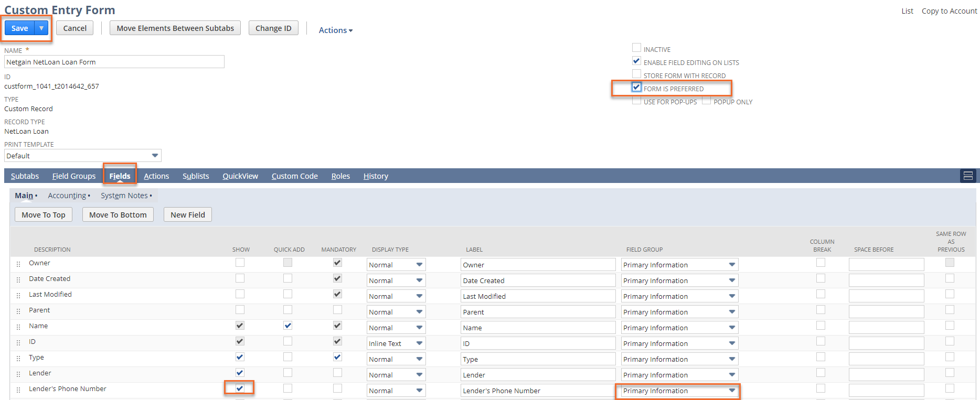
Task: Click the drag handle for ID row
Action: 18,343
